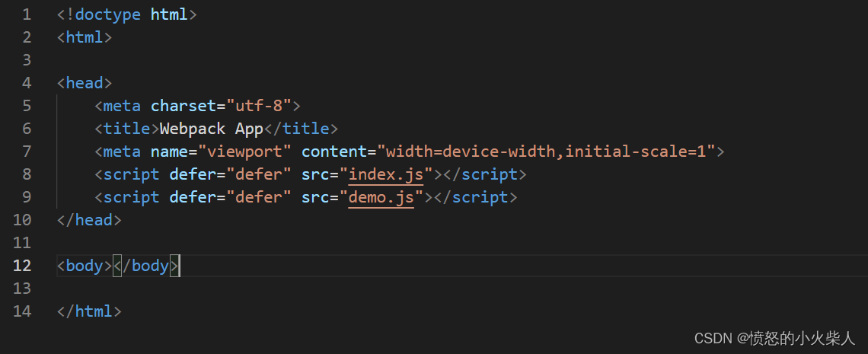Click line number 8 in gutter

(x=27, y=174)
